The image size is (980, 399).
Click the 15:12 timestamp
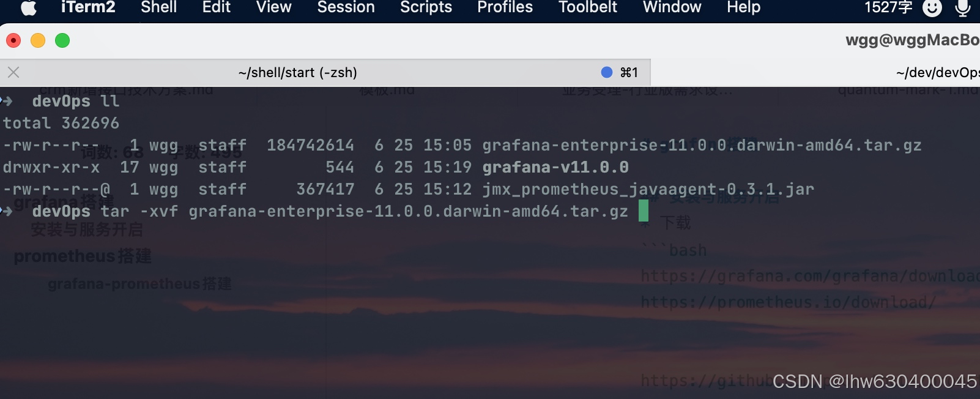pos(447,189)
